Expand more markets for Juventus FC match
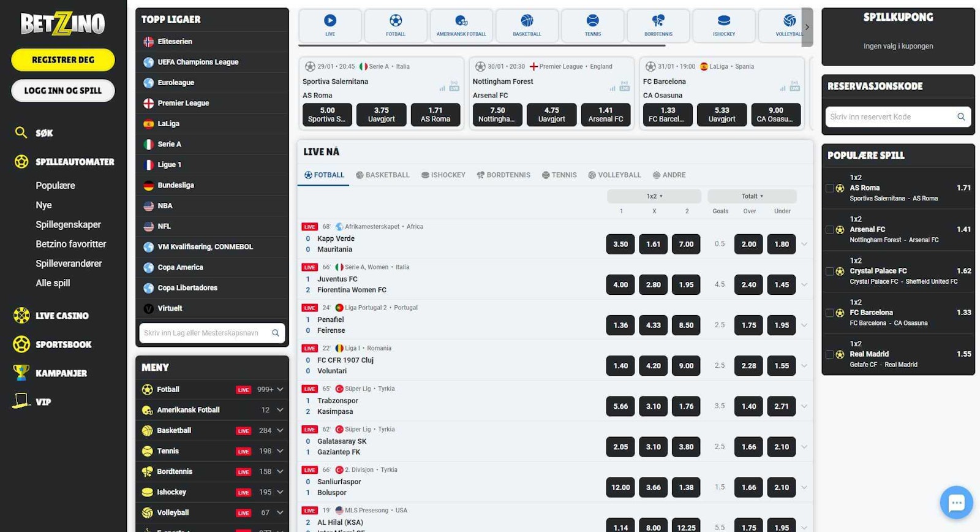The width and height of the screenshot is (980, 532). coord(804,284)
